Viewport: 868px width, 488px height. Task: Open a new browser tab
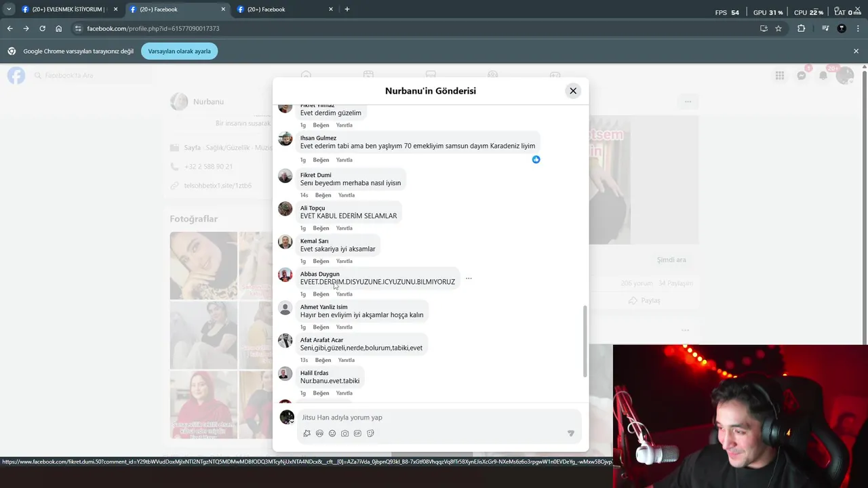pyautogui.click(x=347, y=9)
